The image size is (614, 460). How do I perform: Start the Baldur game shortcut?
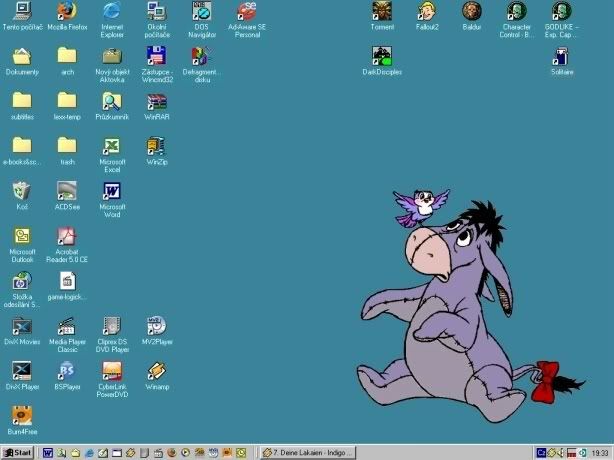pyautogui.click(x=471, y=16)
